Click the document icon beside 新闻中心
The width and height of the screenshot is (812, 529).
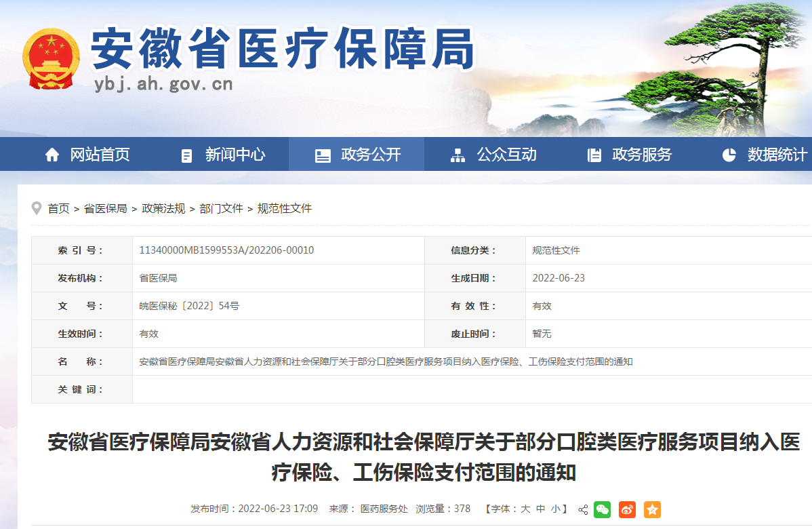pyautogui.click(x=186, y=155)
